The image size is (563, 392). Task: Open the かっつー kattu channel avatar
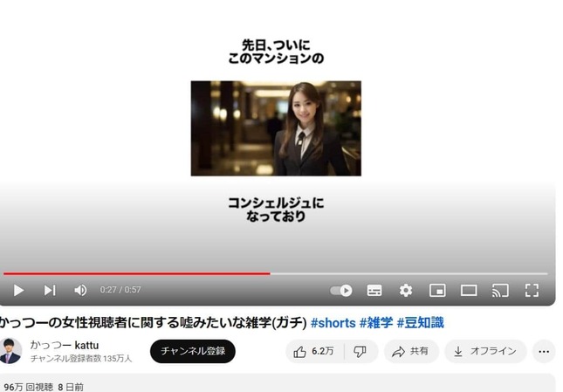click(x=10, y=351)
